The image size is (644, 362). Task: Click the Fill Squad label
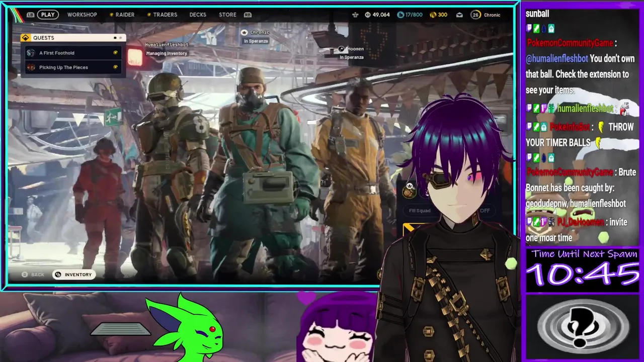(x=420, y=211)
